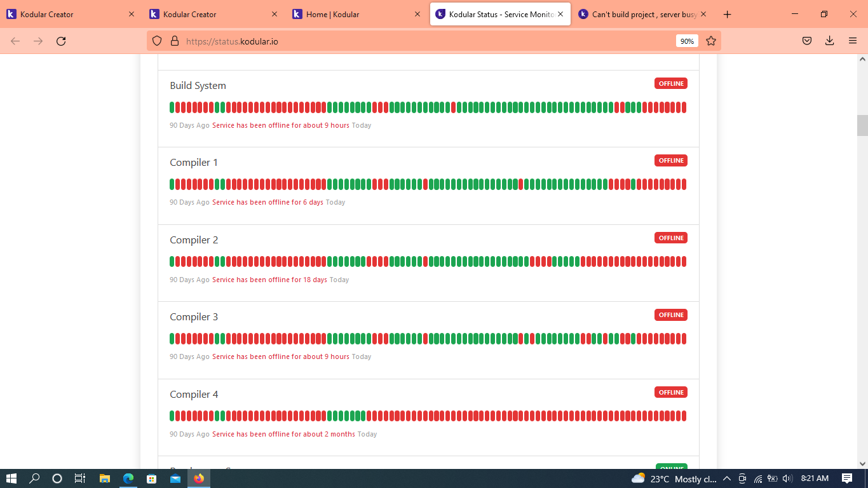Reload the page with the refresh icon
This screenshot has width=868, height=488.
[61, 41]
